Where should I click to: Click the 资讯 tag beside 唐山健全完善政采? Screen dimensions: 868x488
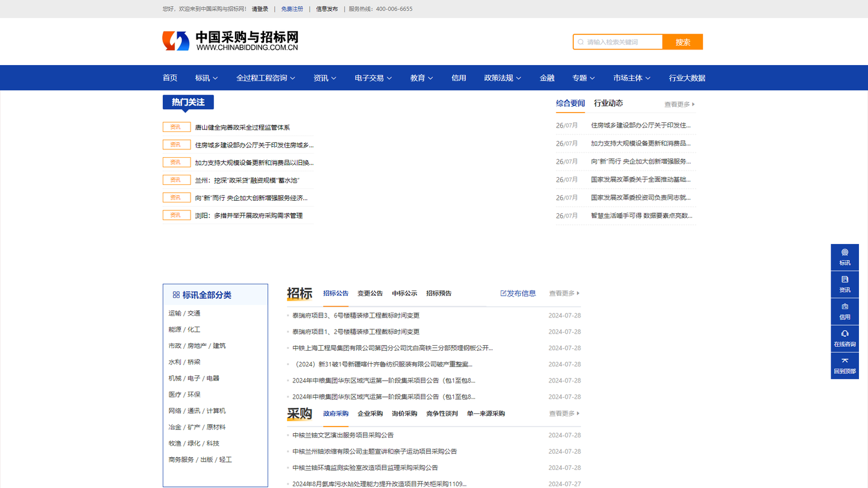[176, 127]
